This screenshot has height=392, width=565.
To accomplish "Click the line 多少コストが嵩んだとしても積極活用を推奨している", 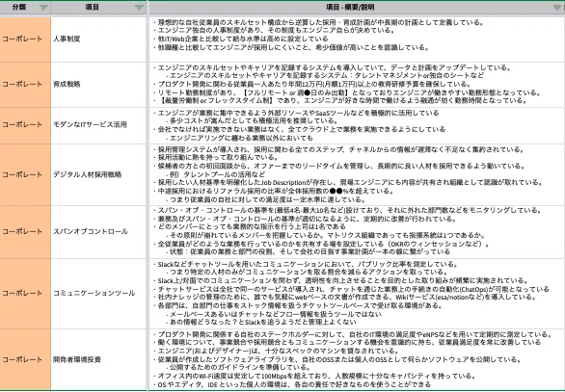I will [252, 121].
